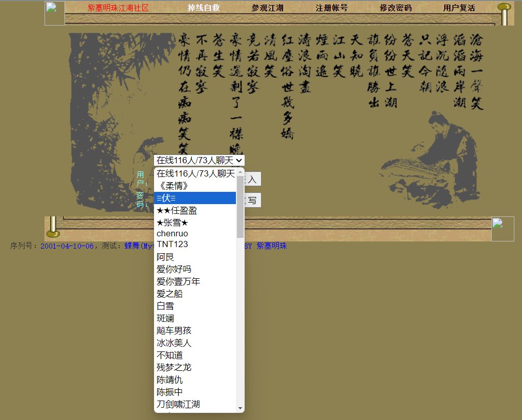Choose 飚车男孩 from the list
The height and width of the screenshot is (420, 522).
pos(195,330)
